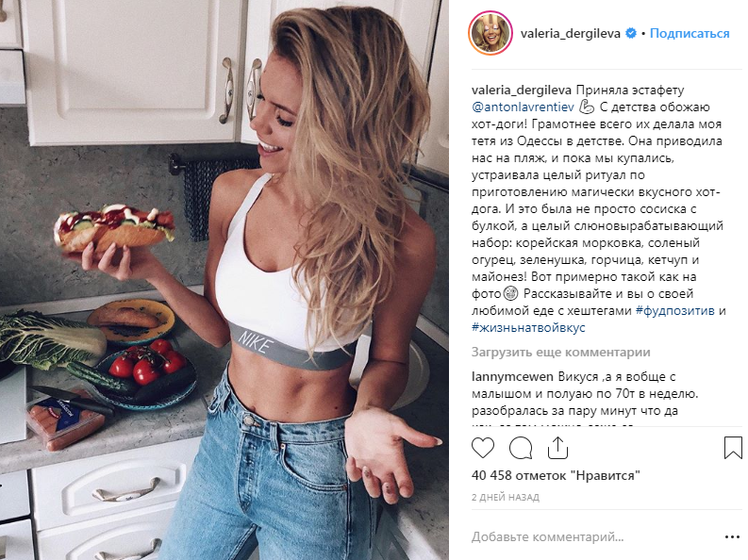Image resolution: width=748 pixels, height=560 pixels.
Task: Follow via Подписаться link
Action: [690, 33]
